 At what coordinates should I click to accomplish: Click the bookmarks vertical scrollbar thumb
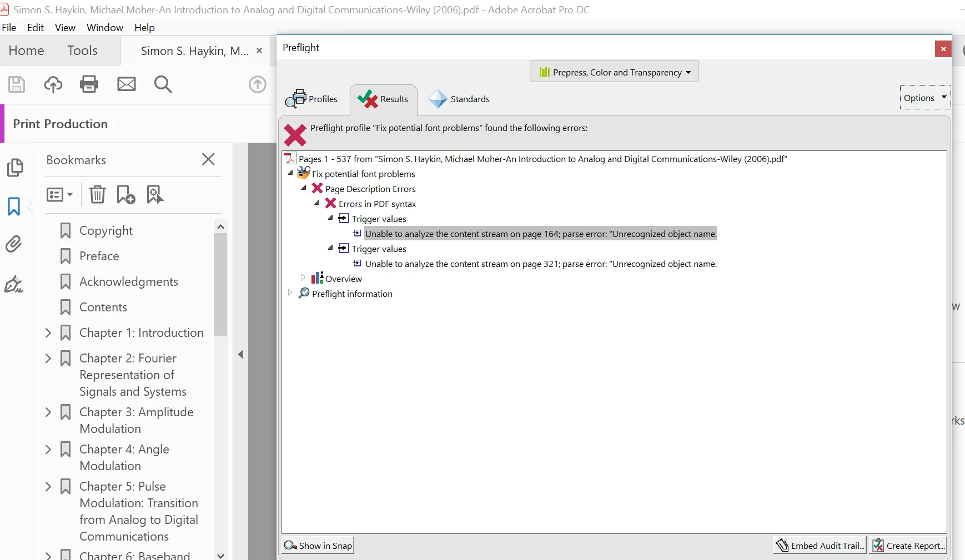(x=220, y=285)
